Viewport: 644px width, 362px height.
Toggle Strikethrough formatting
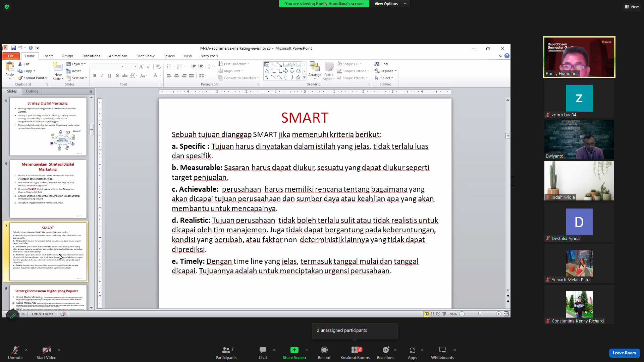(x=125, y=76)
